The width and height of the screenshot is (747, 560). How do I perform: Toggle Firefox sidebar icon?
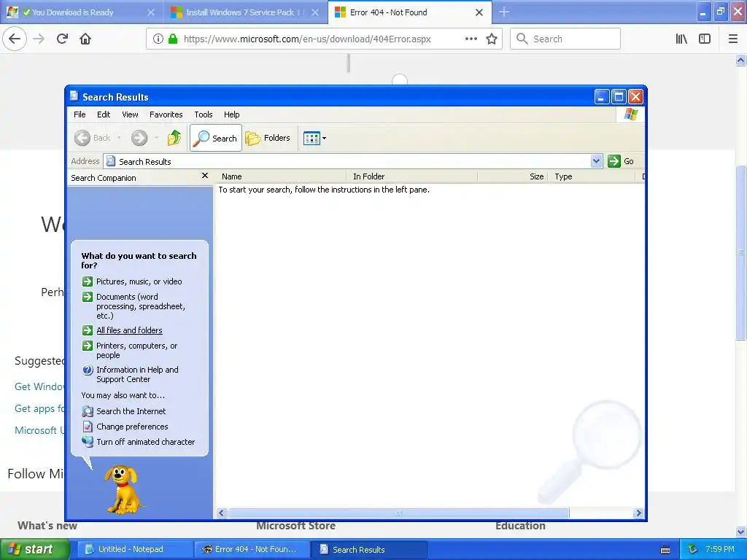(x=705, y=39)
